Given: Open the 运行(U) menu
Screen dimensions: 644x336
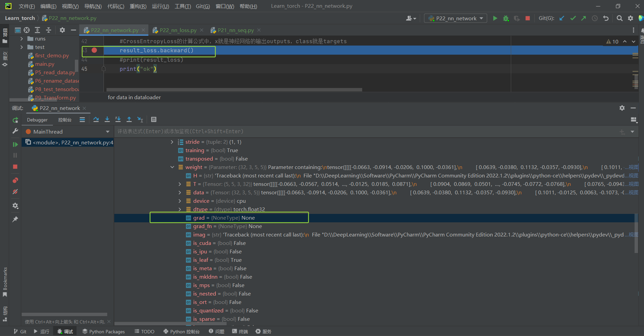Looking at the screenshot, I should (x=160, y=6).
